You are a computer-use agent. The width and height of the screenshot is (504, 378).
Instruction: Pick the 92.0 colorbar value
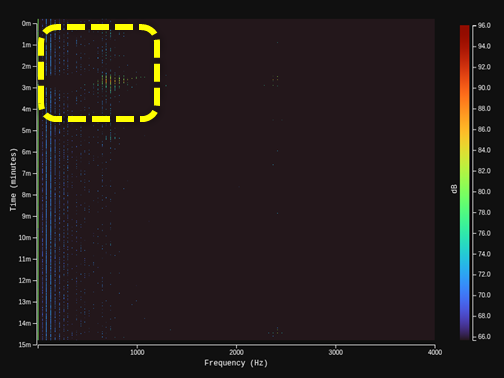tap(484, 67)
